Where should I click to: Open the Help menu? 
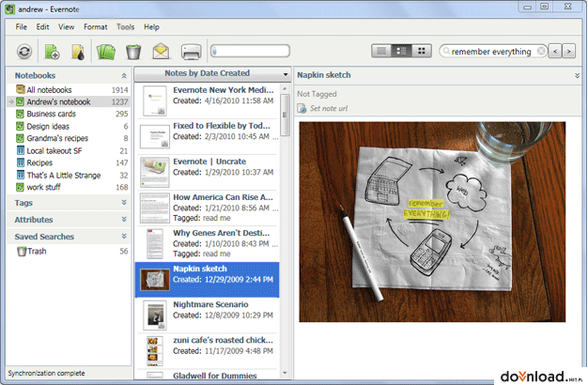(x=151, y=27)
